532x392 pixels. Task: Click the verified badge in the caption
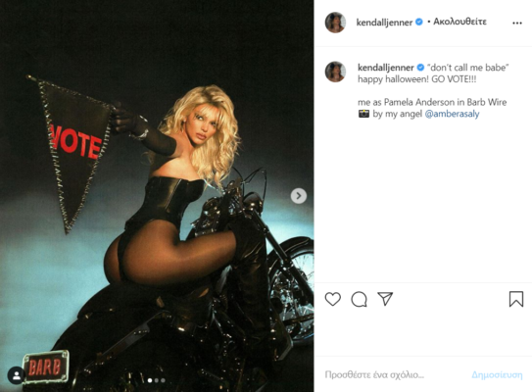coord(420,68)
